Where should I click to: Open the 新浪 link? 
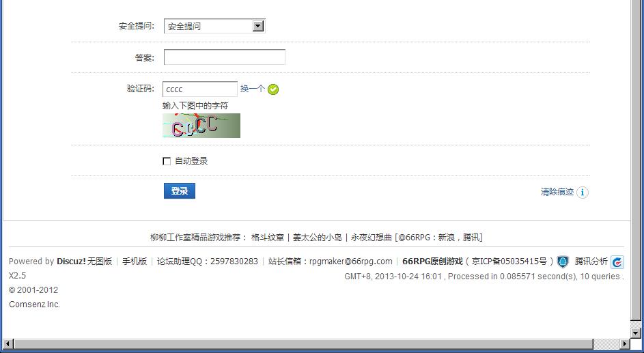446,237
